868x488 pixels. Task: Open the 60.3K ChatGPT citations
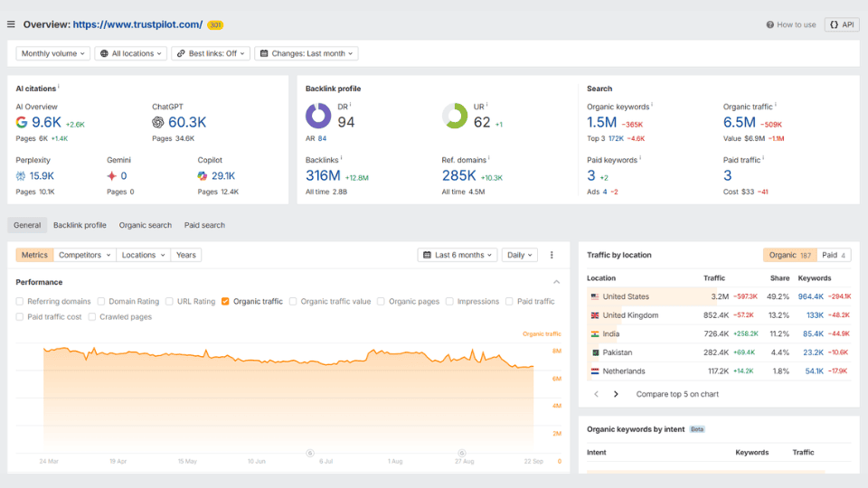coord(187,122)
